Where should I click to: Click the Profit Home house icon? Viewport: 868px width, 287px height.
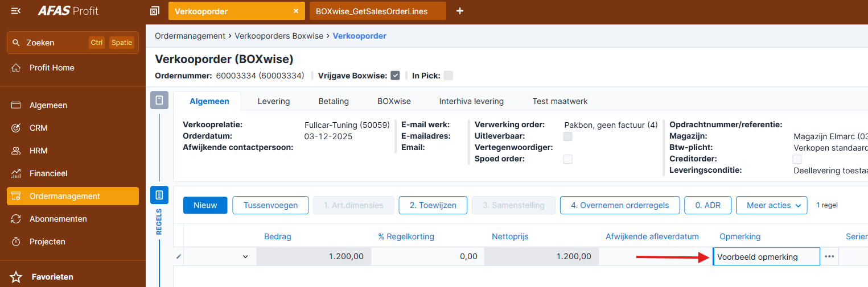[x=17, y=68]
